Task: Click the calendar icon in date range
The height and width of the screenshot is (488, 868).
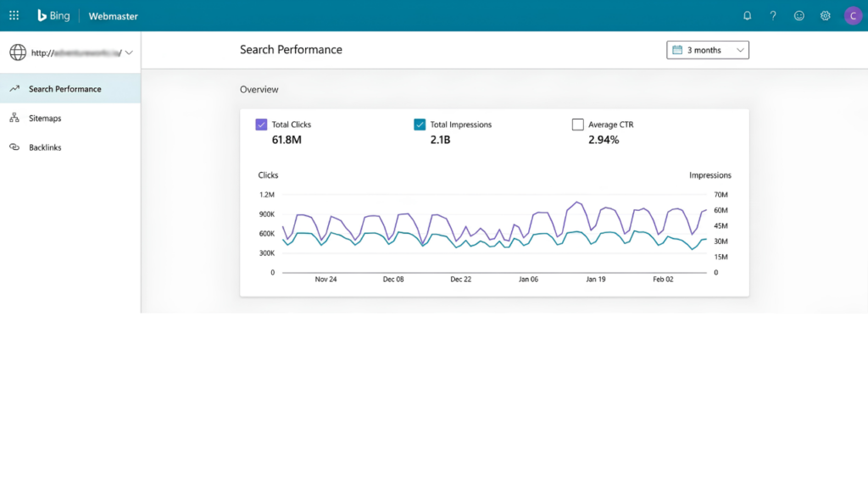Action: 677,50
